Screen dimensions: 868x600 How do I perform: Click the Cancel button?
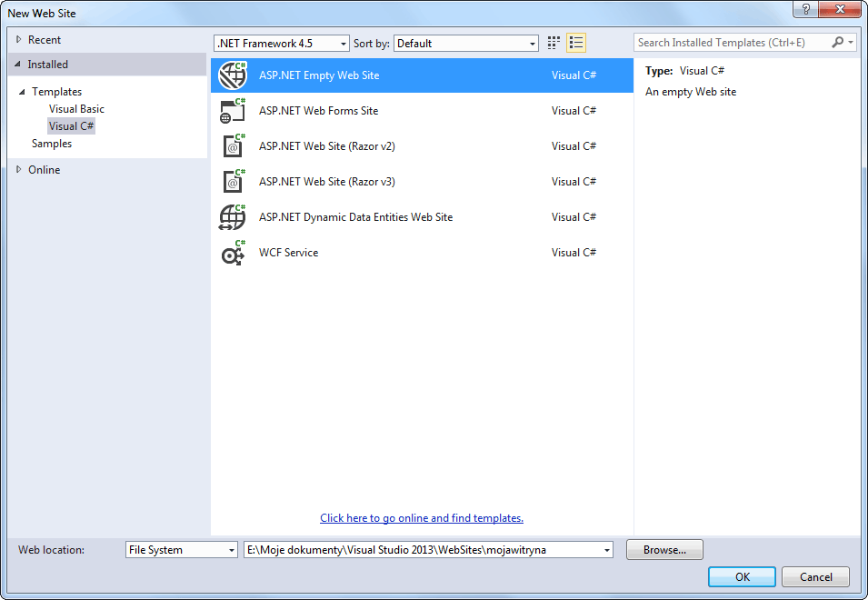click(x=815, y=576)
